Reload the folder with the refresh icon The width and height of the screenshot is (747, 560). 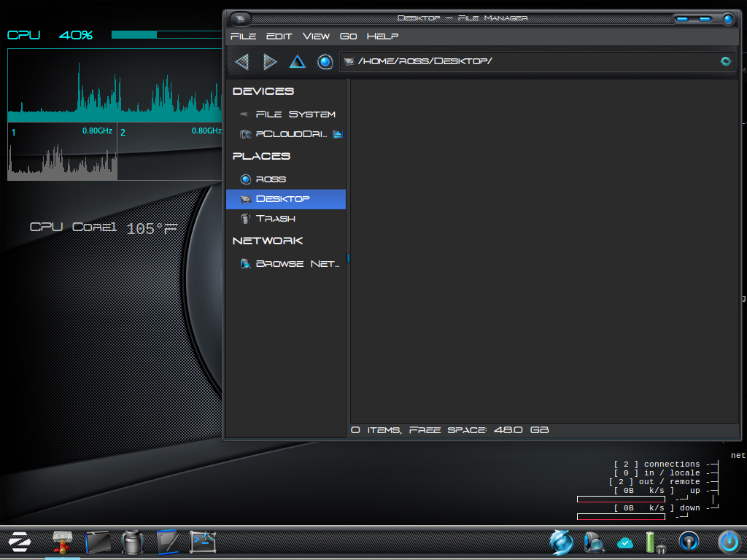(725, 61)
